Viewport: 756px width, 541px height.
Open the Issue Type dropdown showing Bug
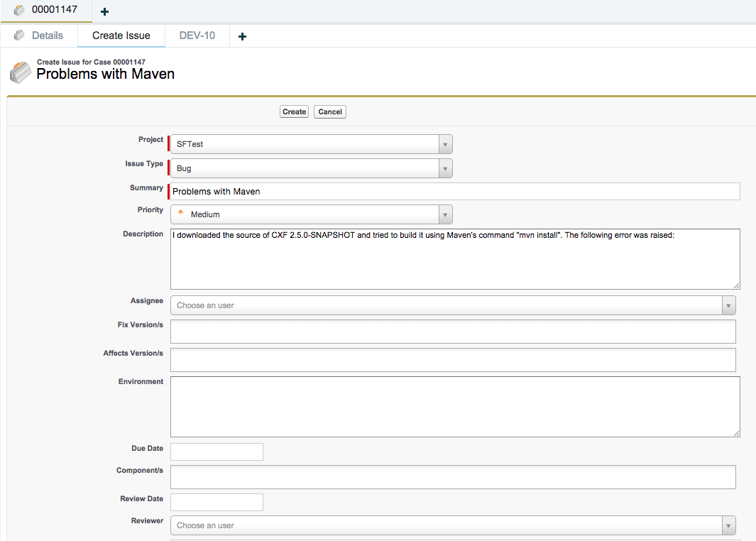click(445, 168)
